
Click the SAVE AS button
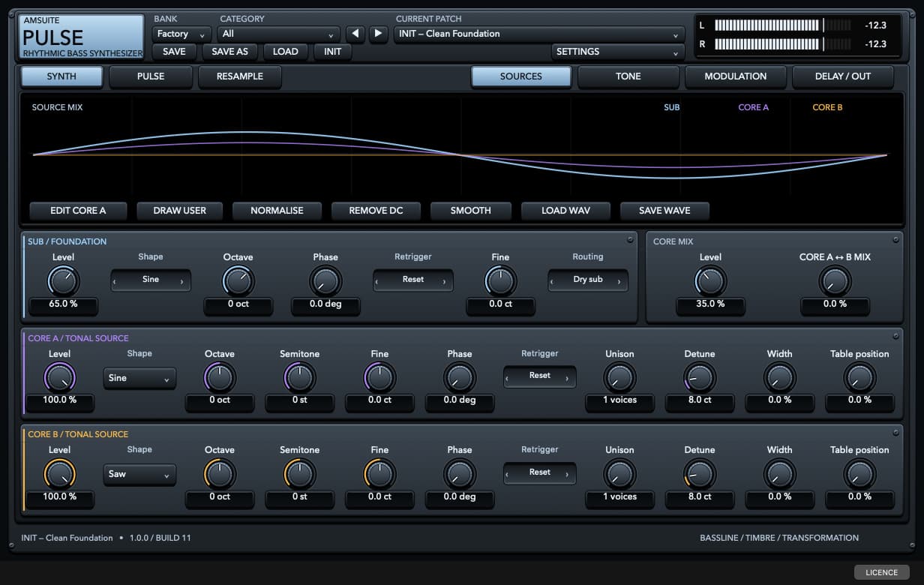coord(229,52)
